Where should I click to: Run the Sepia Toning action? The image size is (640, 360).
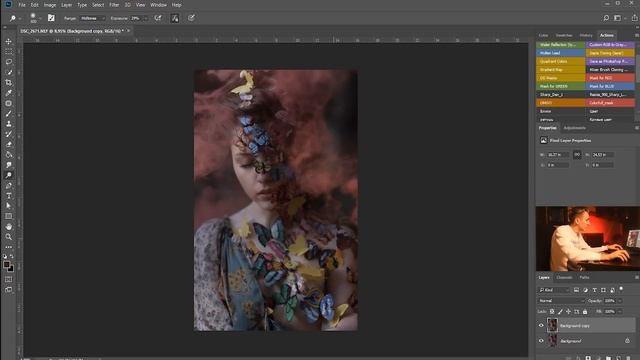tap(610, 53)
